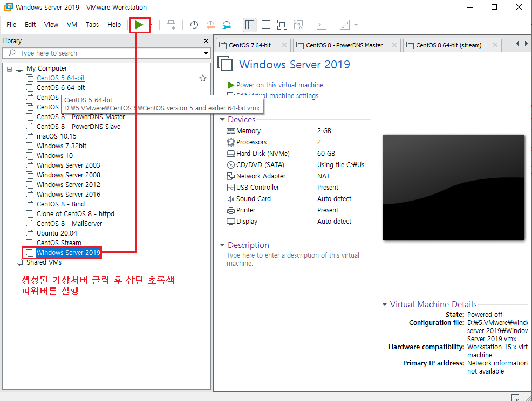Click the favorite star for CentOS 5
The image size is (532, 401).
[203, 78]
